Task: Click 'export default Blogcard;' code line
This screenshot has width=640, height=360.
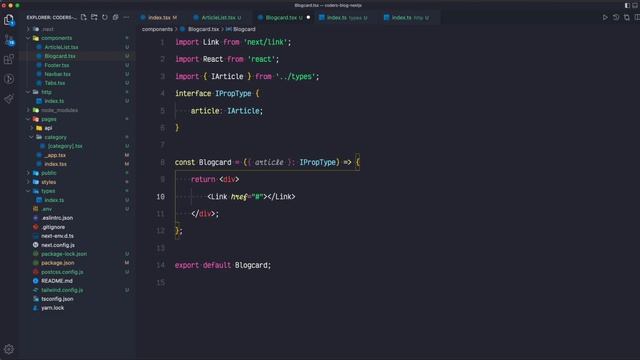Action: (x=223, y=265)
